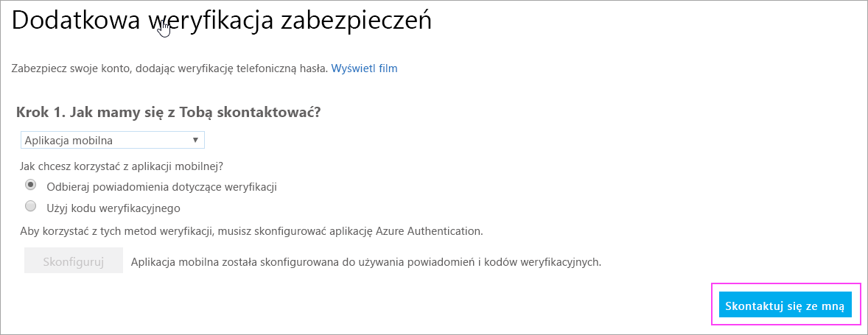Click the arrow of the contact method combo box
Image resolution: width=868 pixels, height=335 pixels.
click(195, 140)
